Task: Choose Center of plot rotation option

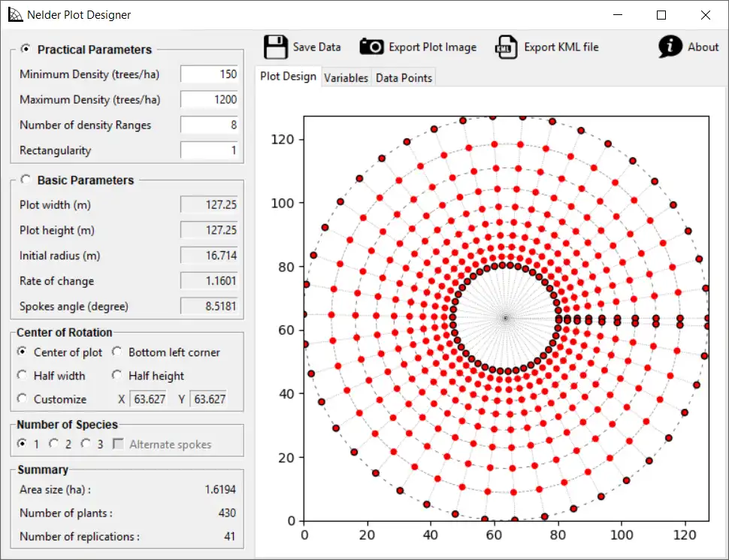Action: coord(22,352)
